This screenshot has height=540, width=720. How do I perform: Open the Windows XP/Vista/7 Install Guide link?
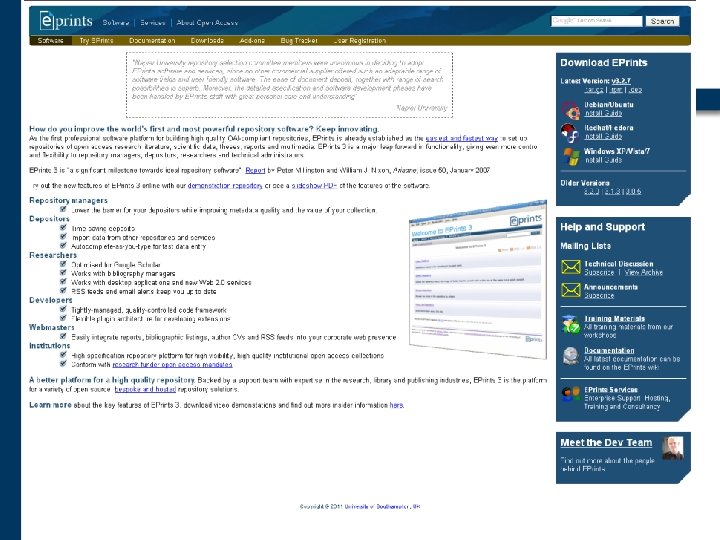coord(603,160)
